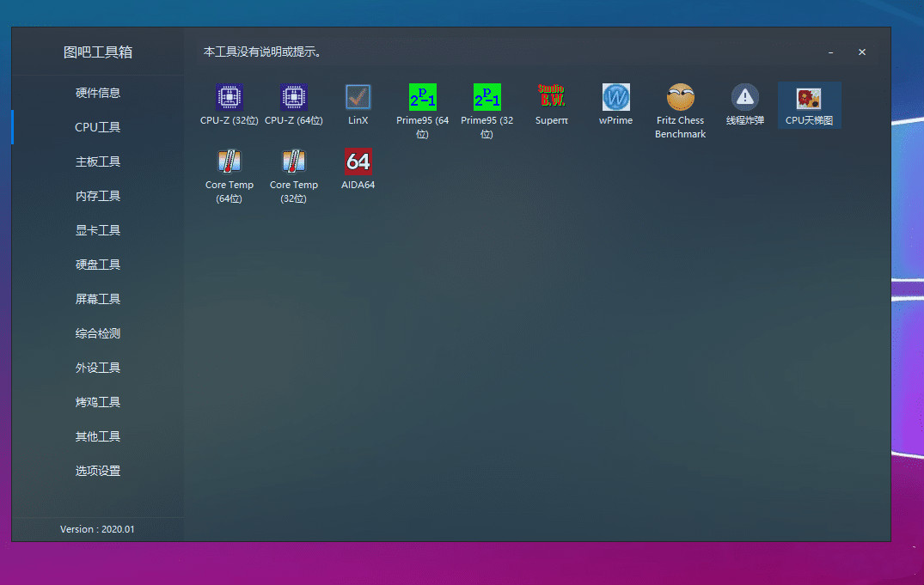
Task: Select the CPU天梯图 icon
Action: click(809, 99)
